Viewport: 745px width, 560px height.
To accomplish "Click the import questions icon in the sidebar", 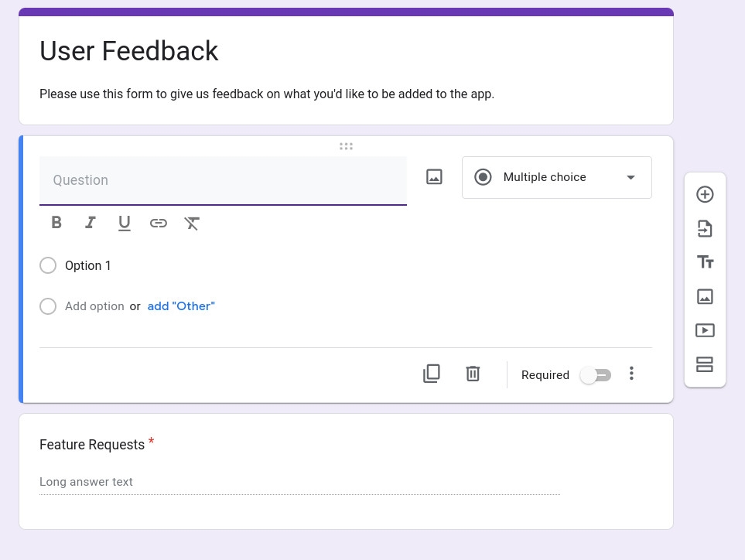I will tap(705, 228).
